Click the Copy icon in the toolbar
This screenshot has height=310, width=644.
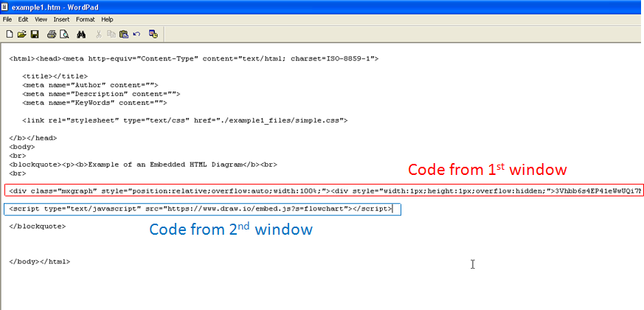(111, 35)
